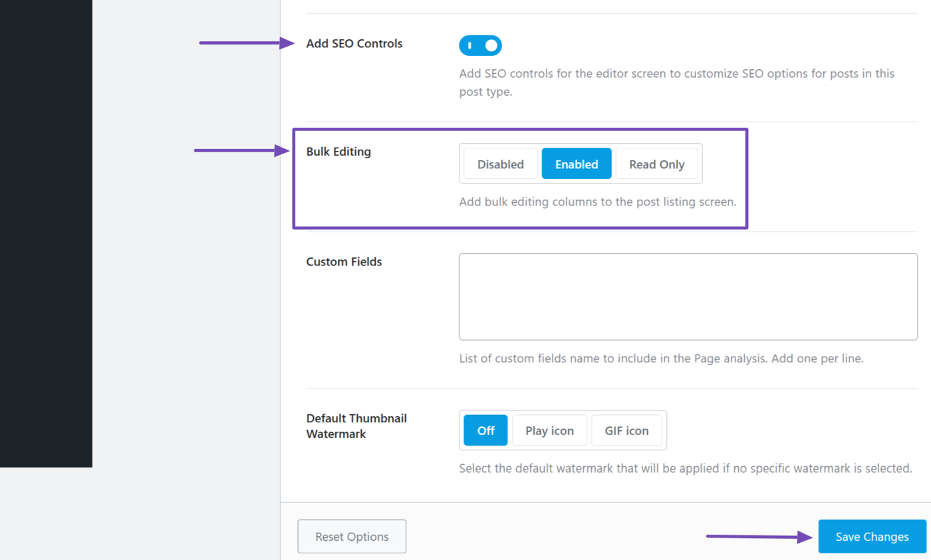
Task: Click the Default Thumbnail Watermark label
Action: pyautogui.click(x=356, y=426)
